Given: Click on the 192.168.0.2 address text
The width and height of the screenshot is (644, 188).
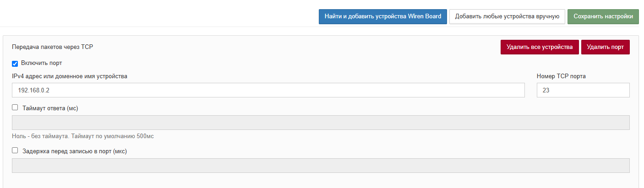Looking at the screenshot, I should tap(33, 91).
